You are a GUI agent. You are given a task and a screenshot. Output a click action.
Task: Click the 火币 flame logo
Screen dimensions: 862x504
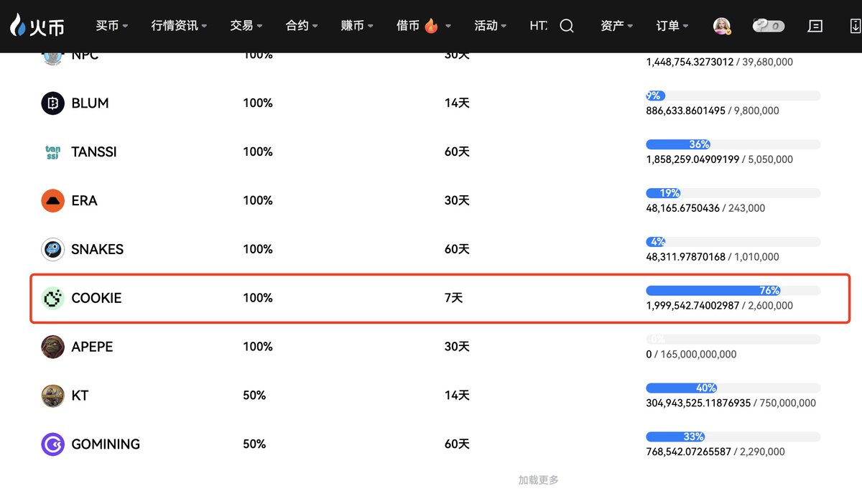point(37,26)
